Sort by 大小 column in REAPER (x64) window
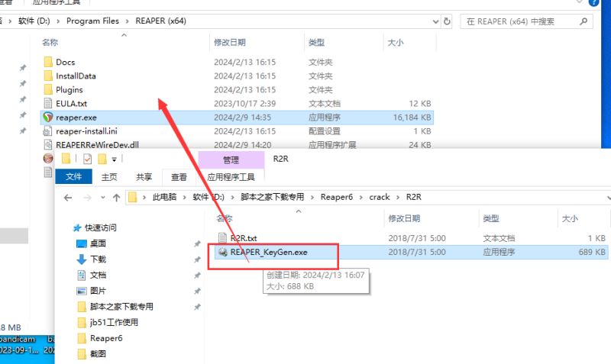The image size is (611, 364). click(x=396, y=43)
